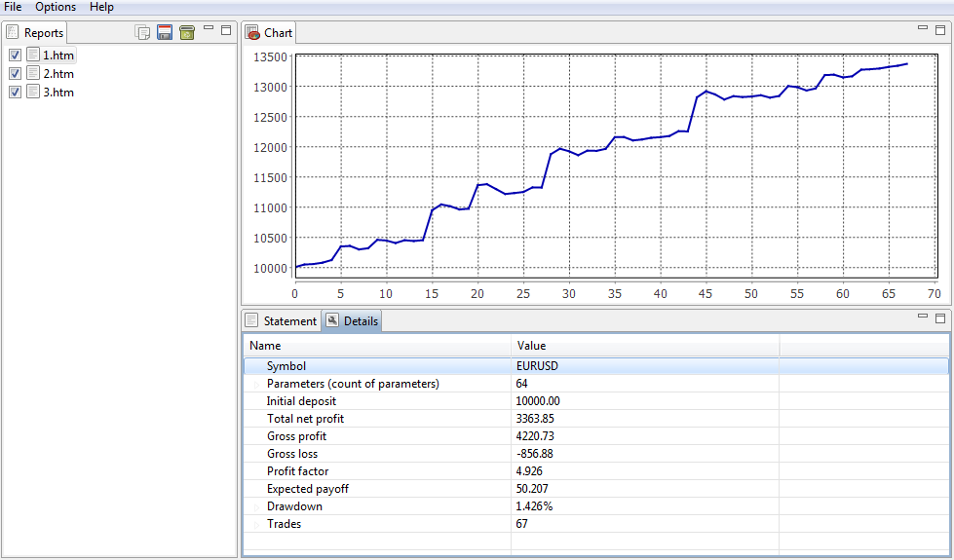Select the Gross loss row

click(596, 454)
